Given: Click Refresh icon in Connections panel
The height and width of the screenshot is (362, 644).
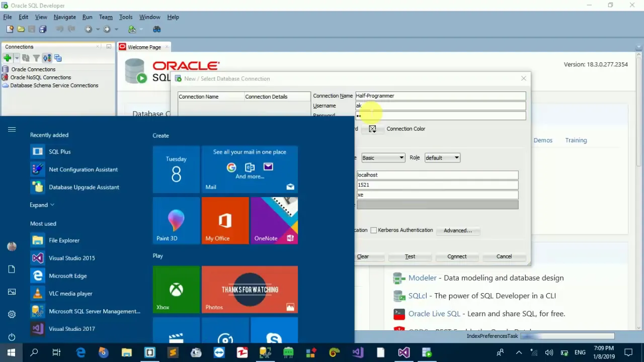Looking at the screenshot, I should tap(26, 58).
